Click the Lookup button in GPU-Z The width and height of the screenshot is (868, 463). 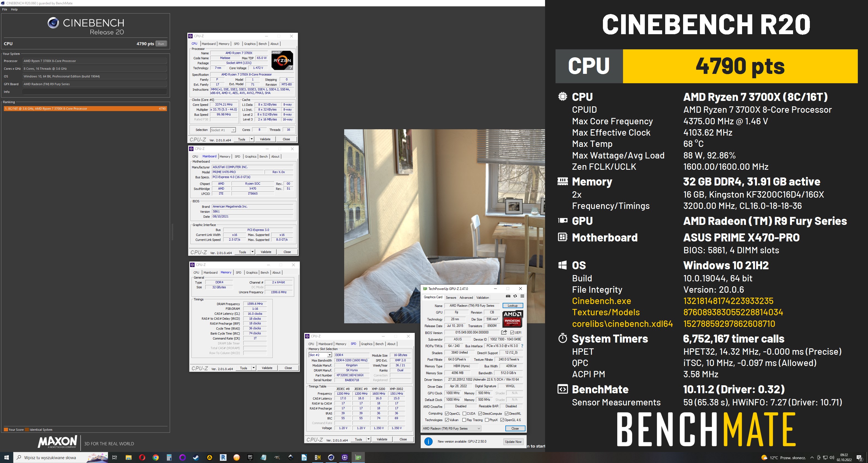[513, 305]
